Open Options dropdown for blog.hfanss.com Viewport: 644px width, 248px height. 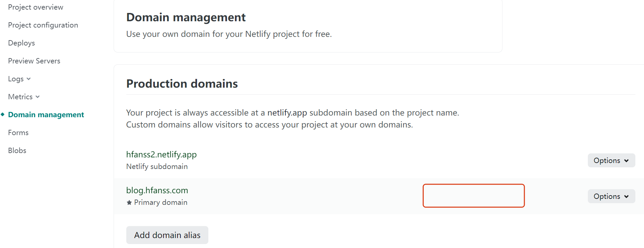click(611, 196)
